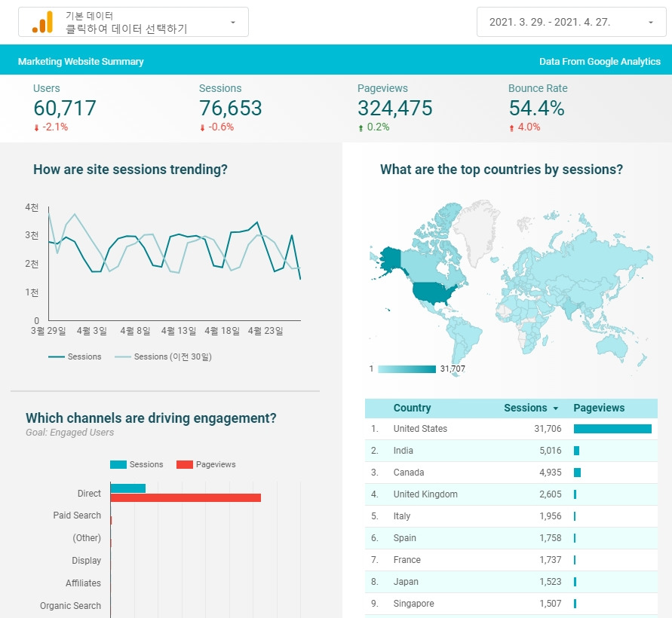Click the red Pageviews bar chart legend swatch

point(185,465)
